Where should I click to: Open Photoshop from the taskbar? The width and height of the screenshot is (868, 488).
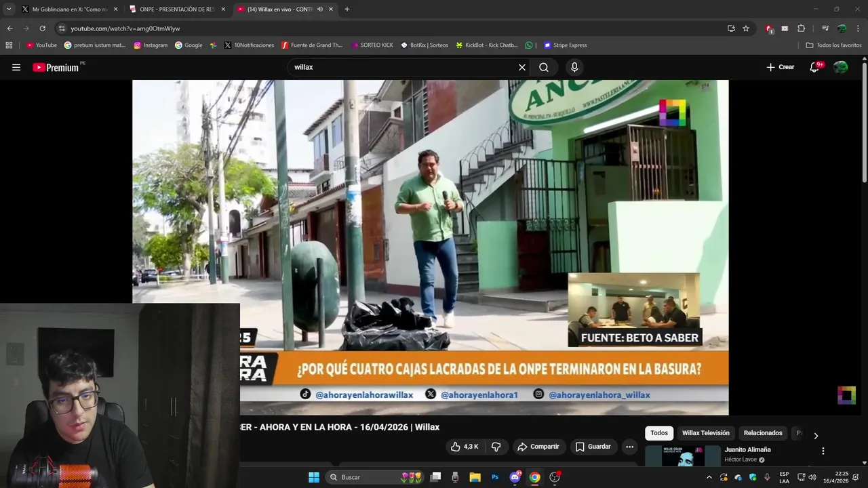tap(495, 477)
